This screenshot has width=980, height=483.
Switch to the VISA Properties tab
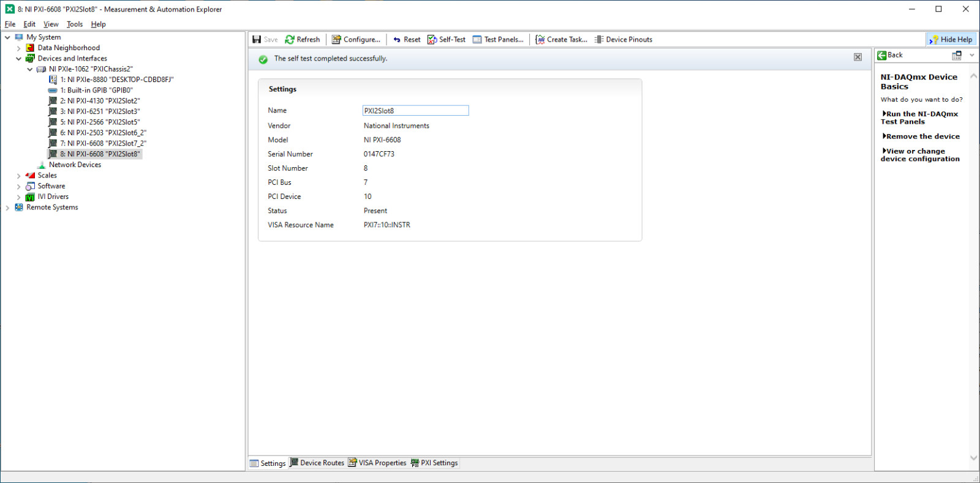(x=377, y=463)
